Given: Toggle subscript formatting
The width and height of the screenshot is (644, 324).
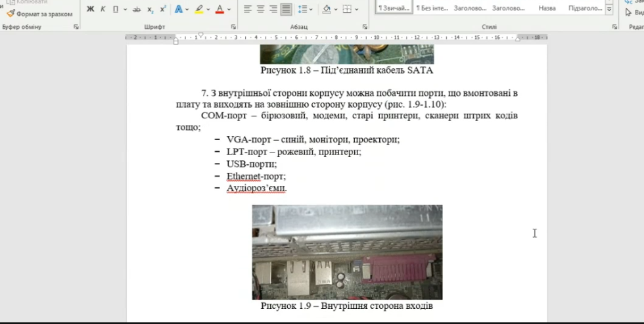Looking at the screenshot, I should 150,9.
